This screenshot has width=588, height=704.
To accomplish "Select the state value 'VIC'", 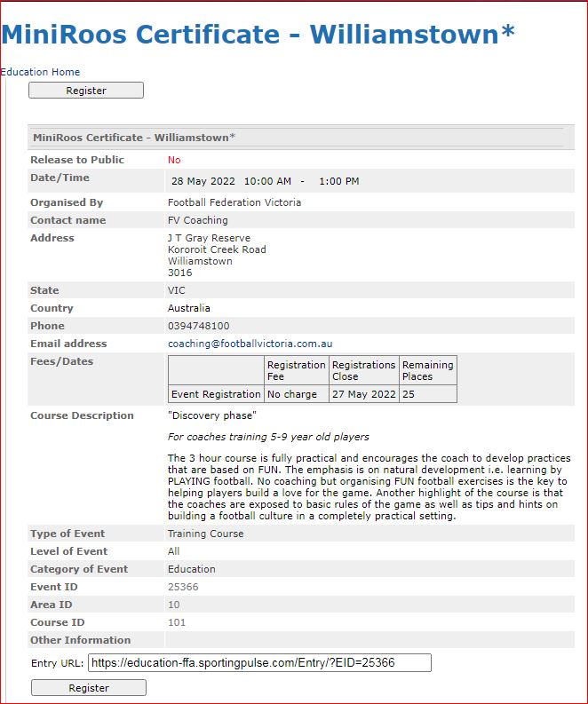I will [x=176, y=290].
